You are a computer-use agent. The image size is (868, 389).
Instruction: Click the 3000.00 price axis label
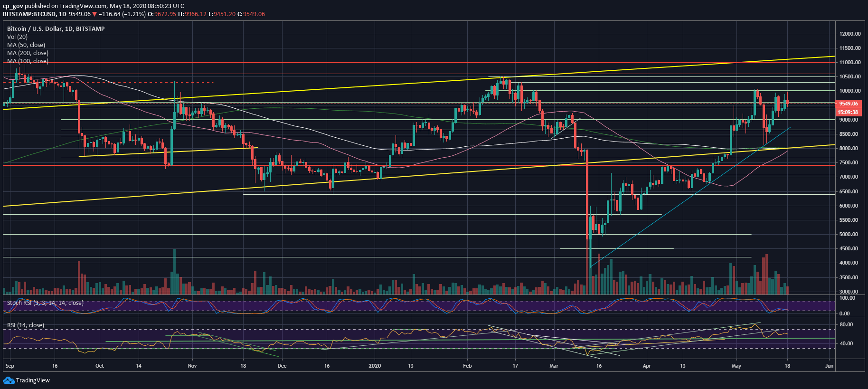pos(849,292)
